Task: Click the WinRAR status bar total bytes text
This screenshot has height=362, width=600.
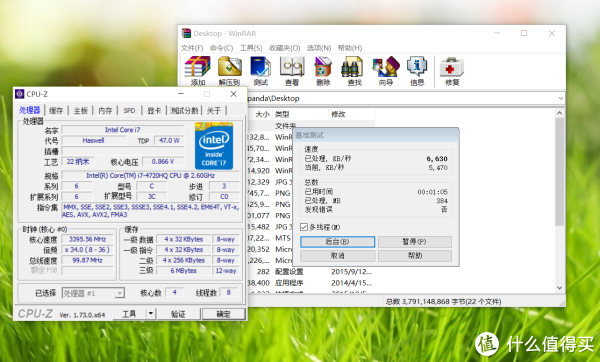Action: (443, 302)
